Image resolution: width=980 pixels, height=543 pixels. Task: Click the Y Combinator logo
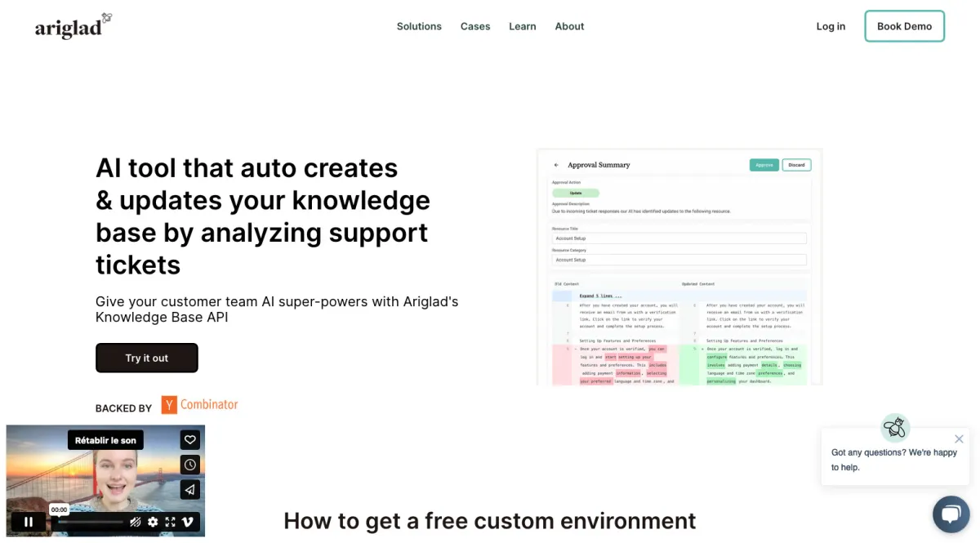[200, 404]
